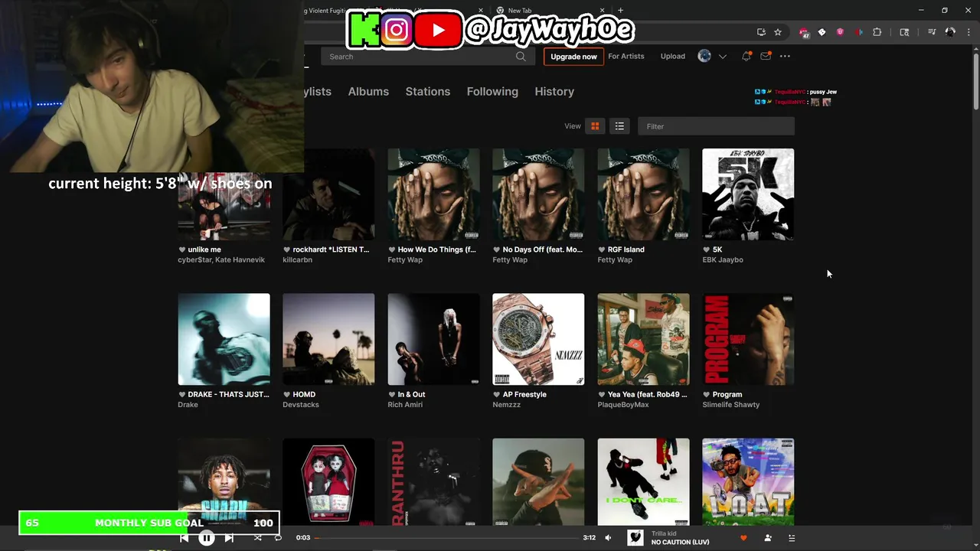Screen dimensions: 980x551
Task: Like the track rockhardt *LISTEN T...
Action: 287,249
